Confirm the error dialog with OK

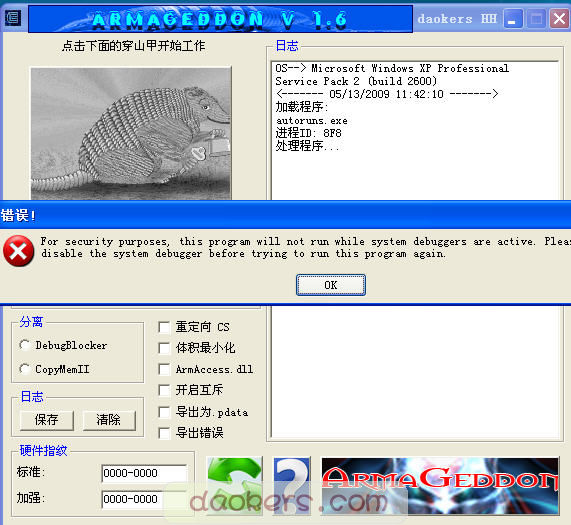(x=331, y=285)
